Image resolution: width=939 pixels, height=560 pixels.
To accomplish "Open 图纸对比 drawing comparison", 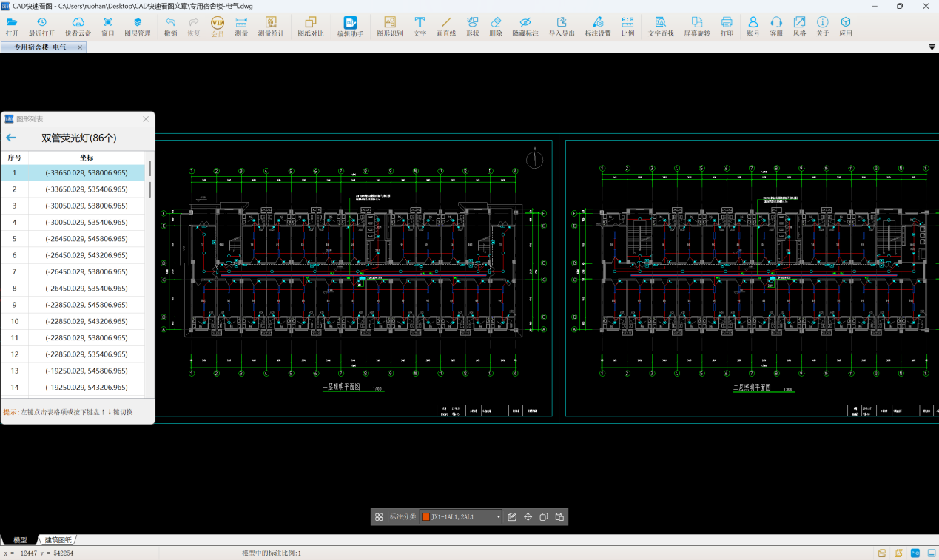I will coord(310,27).
